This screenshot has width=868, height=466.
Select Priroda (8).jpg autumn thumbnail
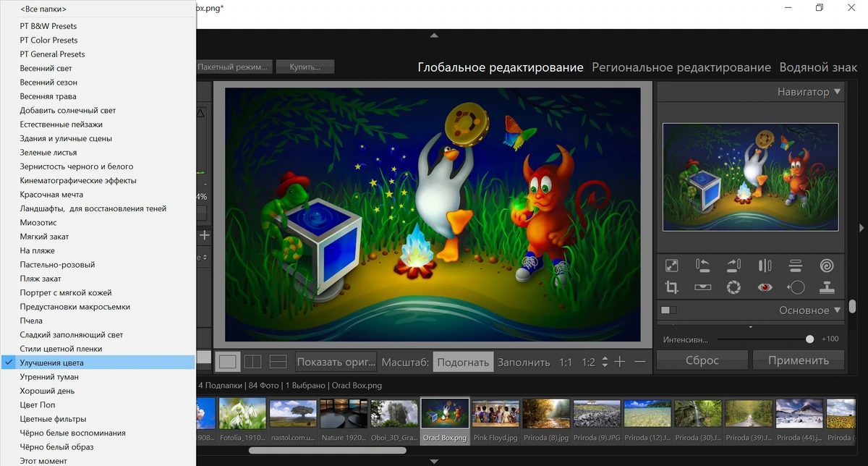coord(546,420)
